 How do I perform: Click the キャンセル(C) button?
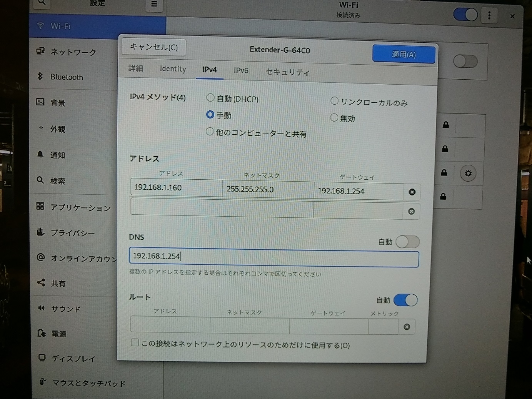pos(154,47)
